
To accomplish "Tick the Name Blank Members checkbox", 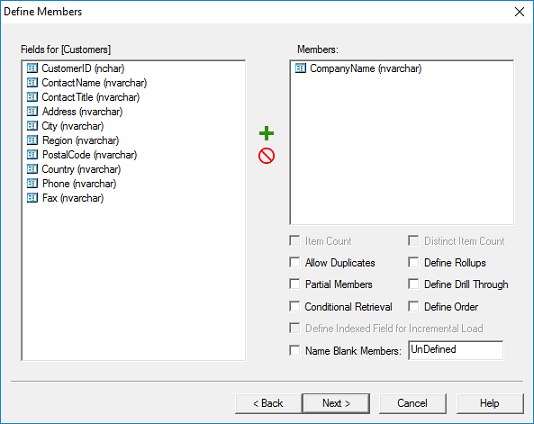I will (295, 350).
